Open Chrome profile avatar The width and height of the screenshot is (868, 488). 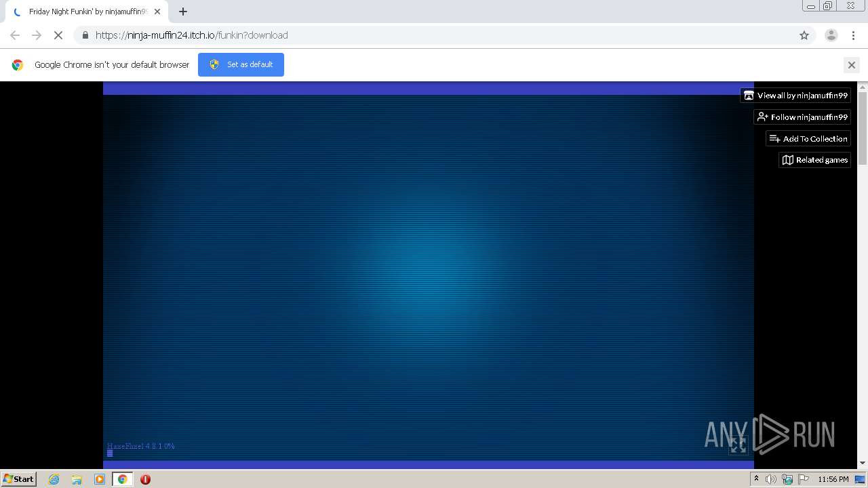pyautogui.click(x=831, y=35)
